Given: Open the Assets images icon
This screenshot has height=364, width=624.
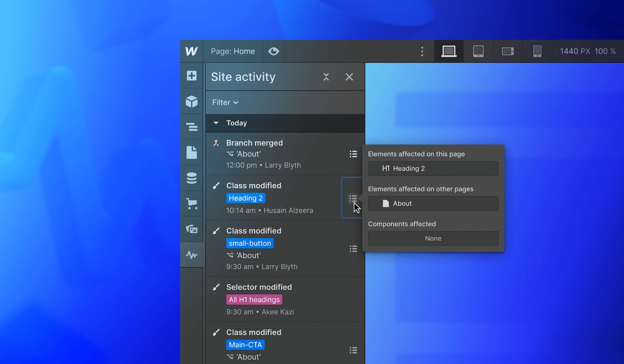Looking at the screenshot, I should click(x=191, y=229).
